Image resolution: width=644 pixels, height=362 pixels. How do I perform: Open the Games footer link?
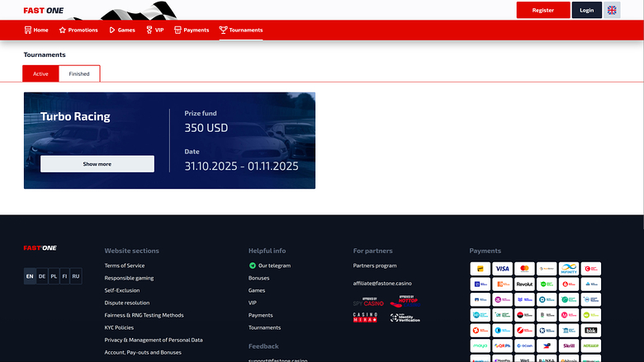pyautogui.click(x=257, y=290)
